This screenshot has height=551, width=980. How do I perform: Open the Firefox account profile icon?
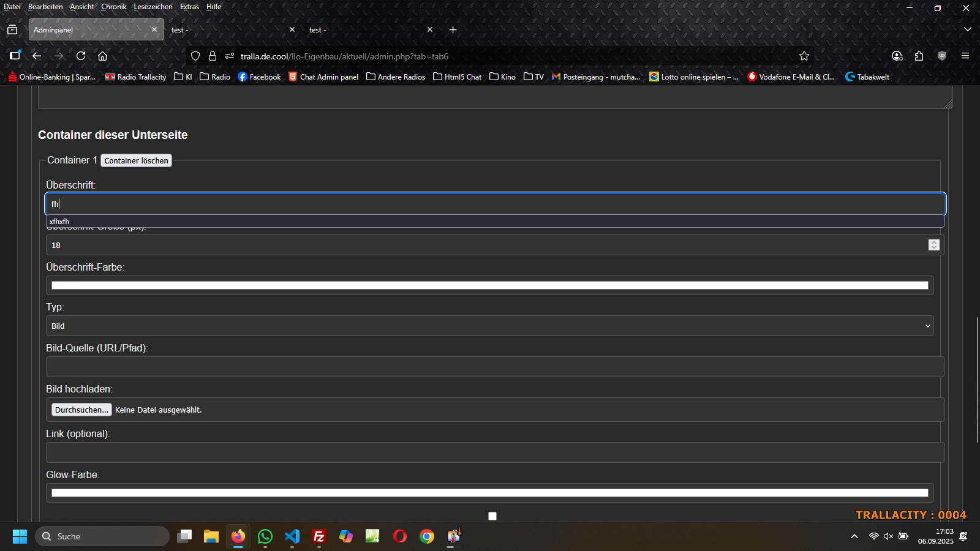click(x=897, y=56)
